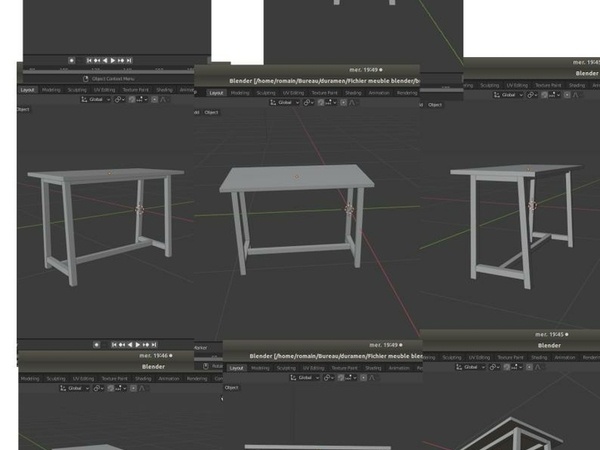Click play reverse arrow in topmost timeline
This screenshot has height=450, width=600.
click(105, 60)
